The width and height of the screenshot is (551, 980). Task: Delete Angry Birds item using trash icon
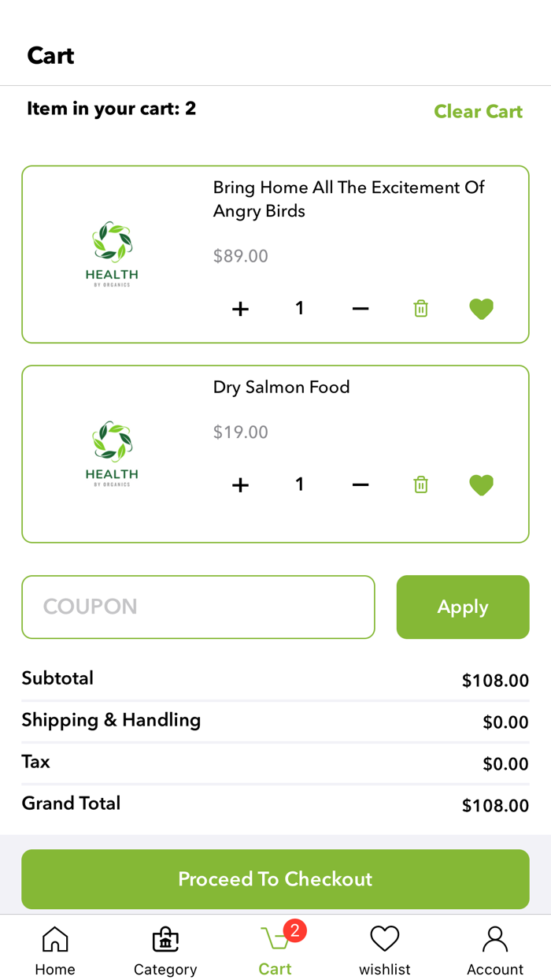(x=420, y=308)
